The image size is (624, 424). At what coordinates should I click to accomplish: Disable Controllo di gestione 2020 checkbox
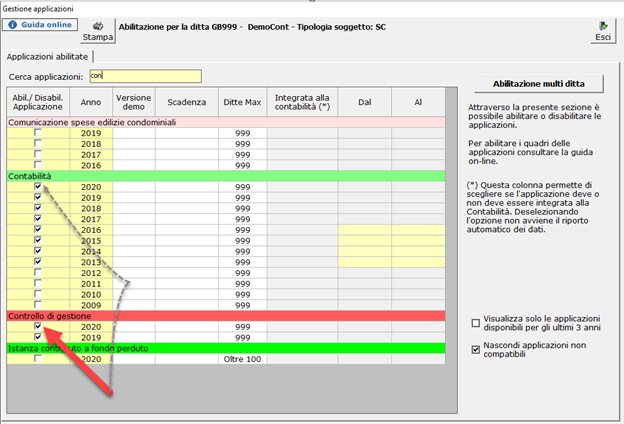pos(38,326)
